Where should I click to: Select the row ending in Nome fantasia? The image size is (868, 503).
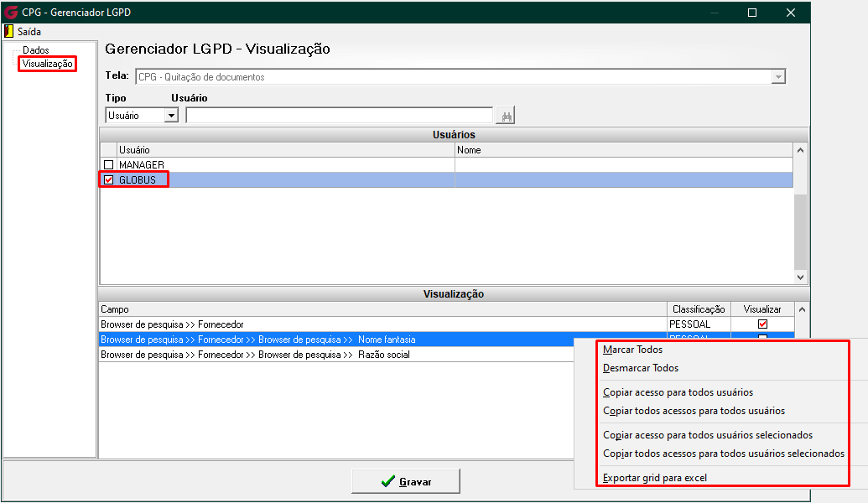click(336, 340)
